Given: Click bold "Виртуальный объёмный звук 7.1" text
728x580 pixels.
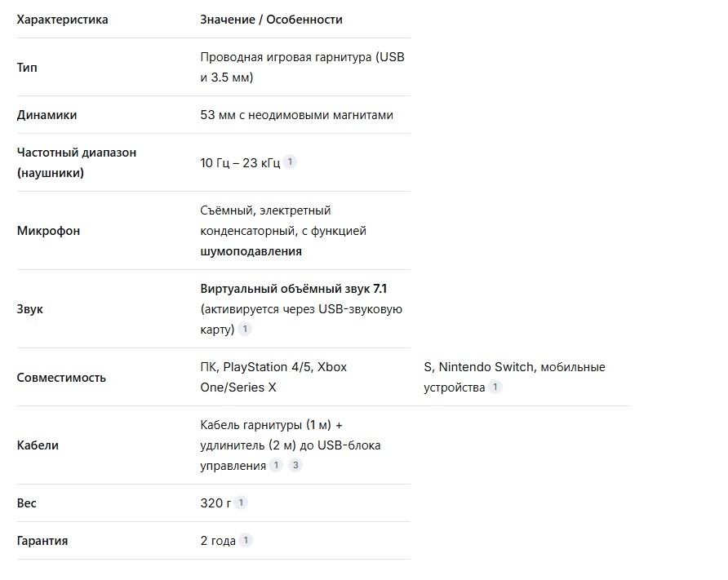Looking at the screenshot, I should coord(293,289).
